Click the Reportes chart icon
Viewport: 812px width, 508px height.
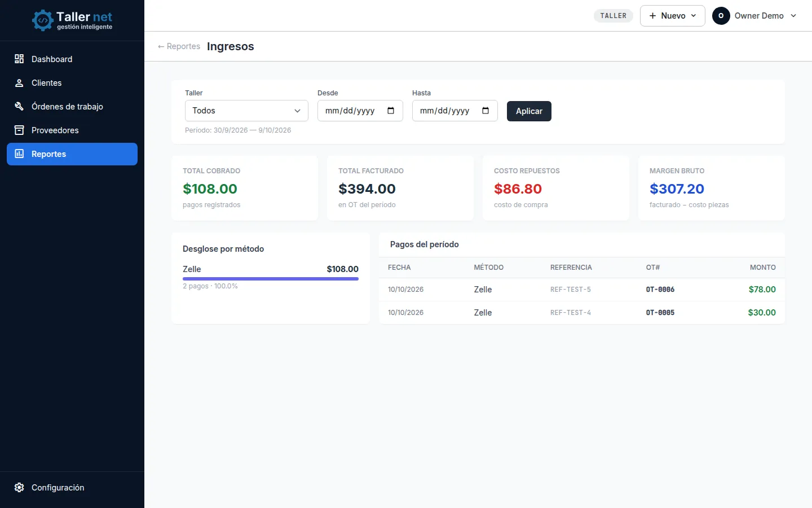pyautogui.click(x=19, y=154)
